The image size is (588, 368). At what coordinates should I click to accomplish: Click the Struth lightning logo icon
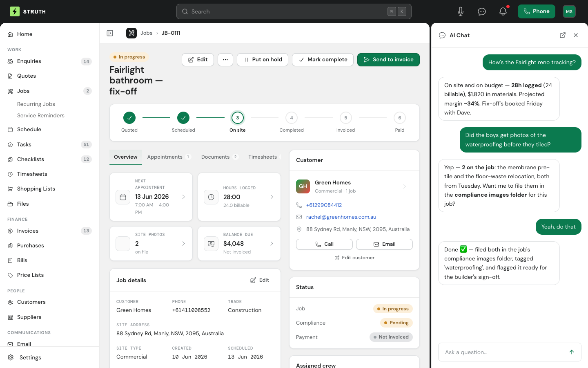15,11
